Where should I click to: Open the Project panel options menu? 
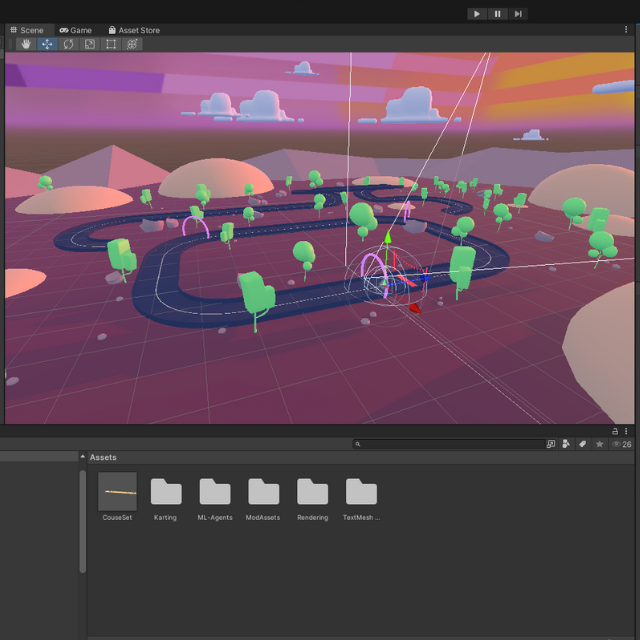pyautogui.click(x=626, y=431)
